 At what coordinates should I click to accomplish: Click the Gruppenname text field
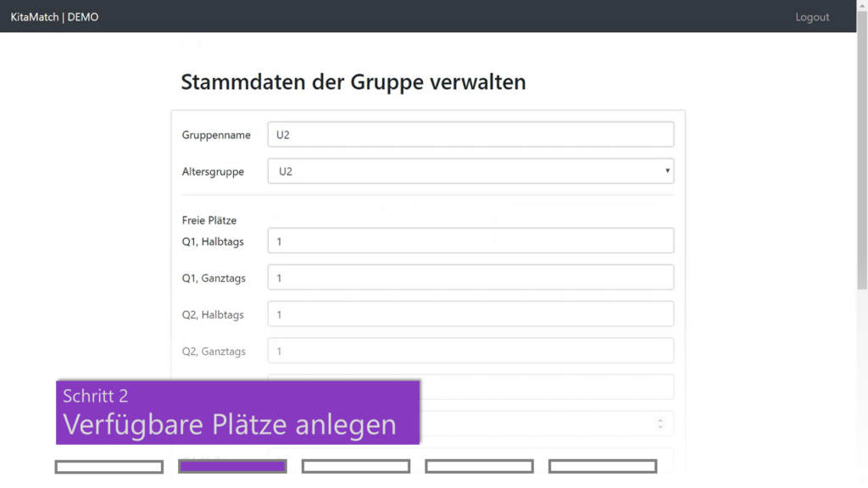click(x=470, y=135)
